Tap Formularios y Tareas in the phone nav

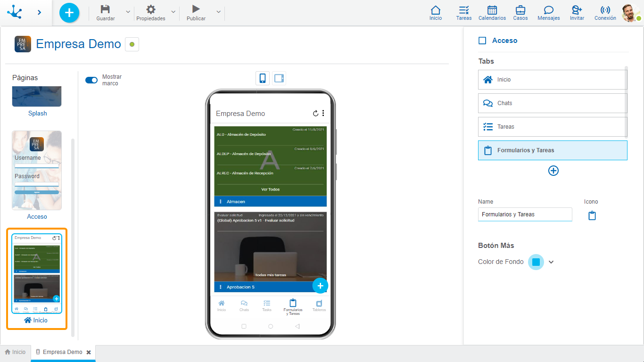click(x=293, y=307)
